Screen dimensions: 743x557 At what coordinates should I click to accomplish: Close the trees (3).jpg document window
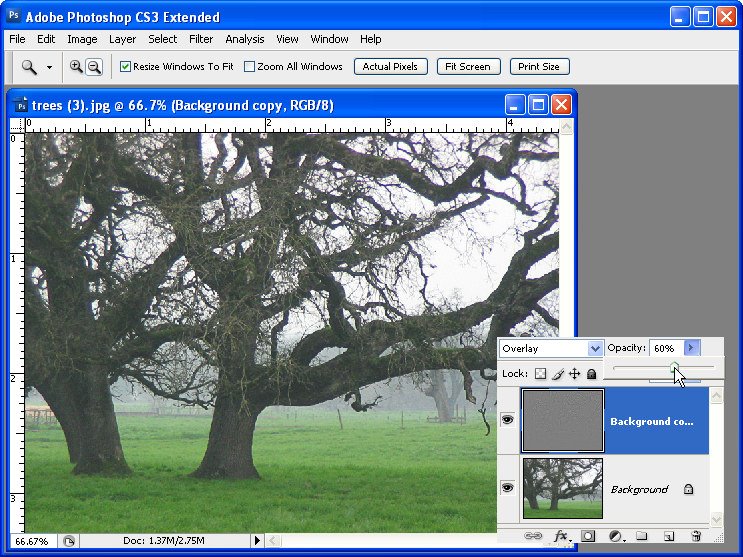coord(562,105)
